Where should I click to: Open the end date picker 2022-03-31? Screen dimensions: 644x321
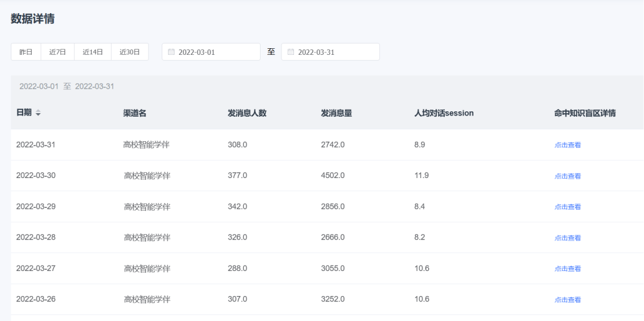pyautogui.click(x=330, y=52)
